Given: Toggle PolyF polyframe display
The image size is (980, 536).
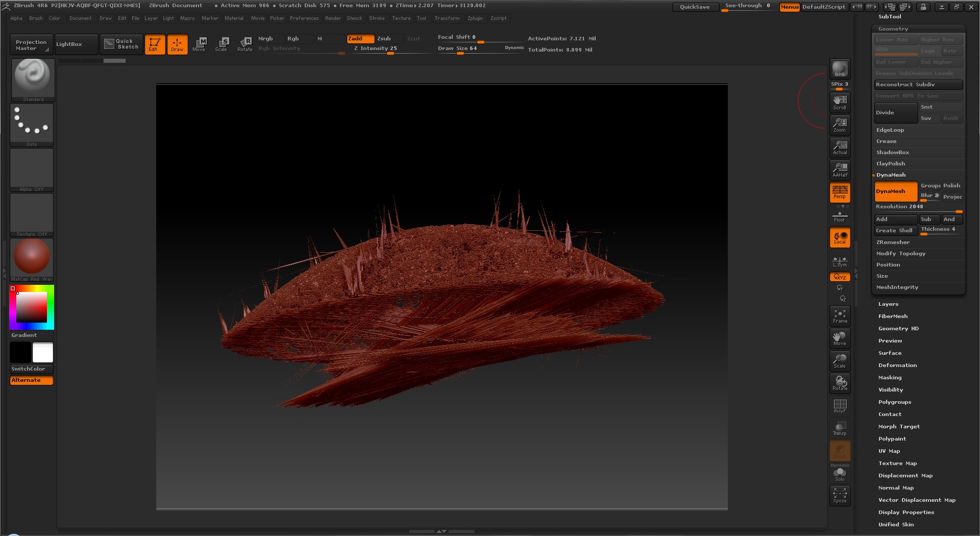Looking at the screenshot, I should tap(840, 406).
